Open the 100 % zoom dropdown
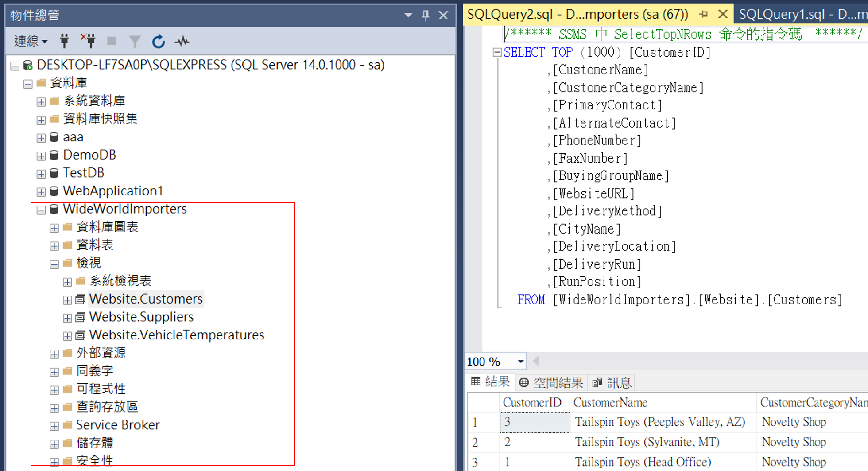Image resolution: width=868 pixels, height=471 pixels. (x=521, y=362)
